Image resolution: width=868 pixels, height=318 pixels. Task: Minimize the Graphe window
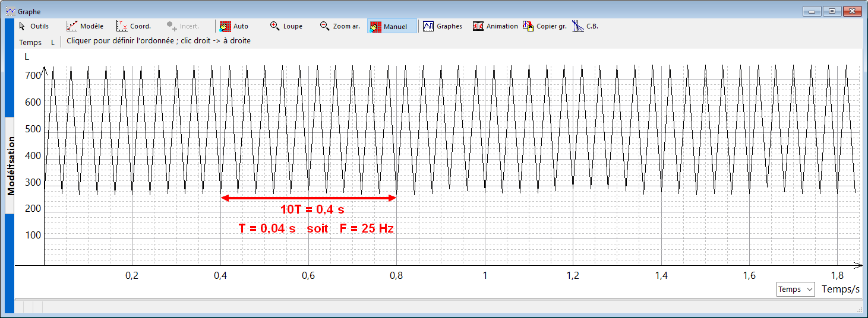(812, 11)
